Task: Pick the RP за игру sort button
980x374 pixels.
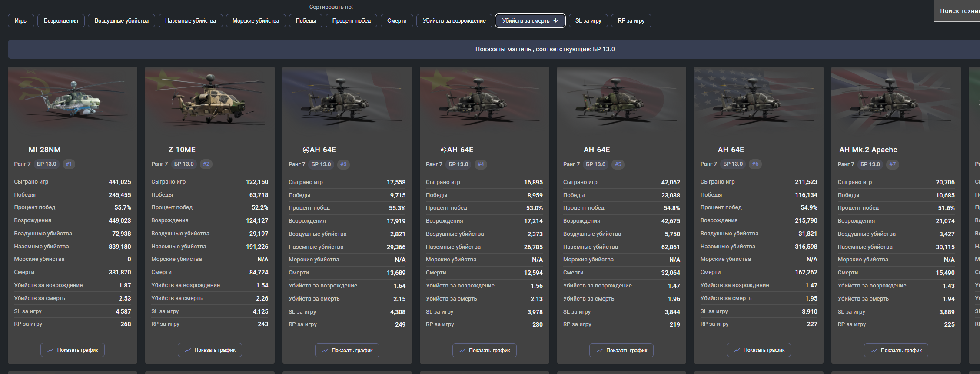Action: [631, 21]
